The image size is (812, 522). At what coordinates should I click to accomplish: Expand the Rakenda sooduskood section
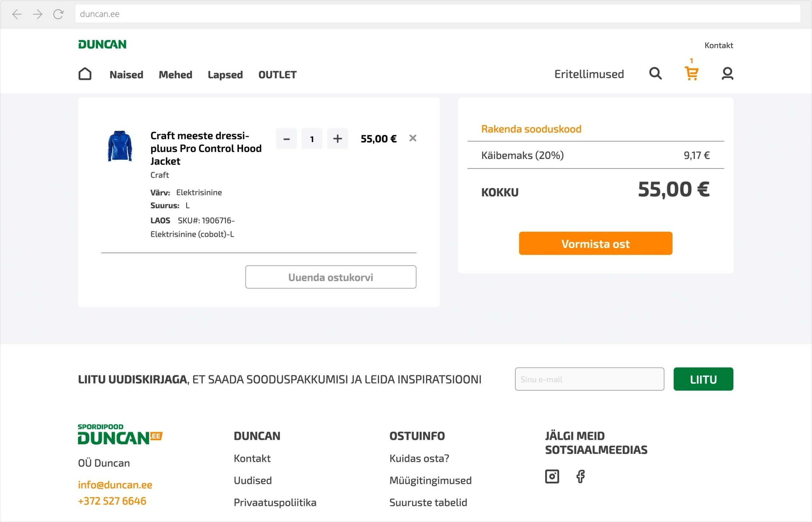[531, 129]
